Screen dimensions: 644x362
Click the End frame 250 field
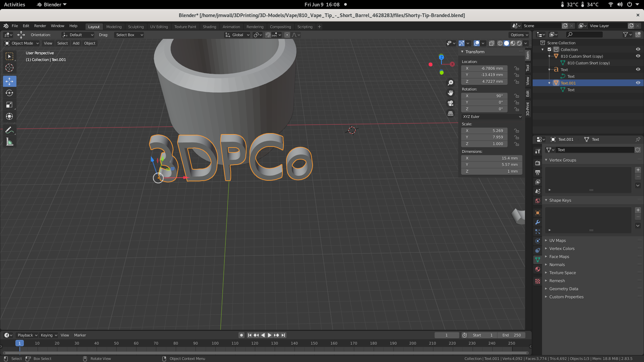tap(511, 335)
